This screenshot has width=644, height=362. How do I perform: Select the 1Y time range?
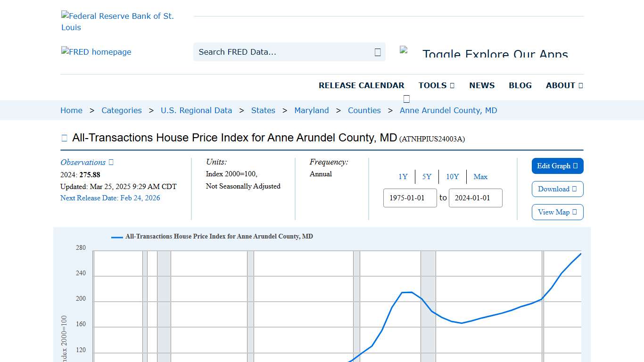(403, 177)
